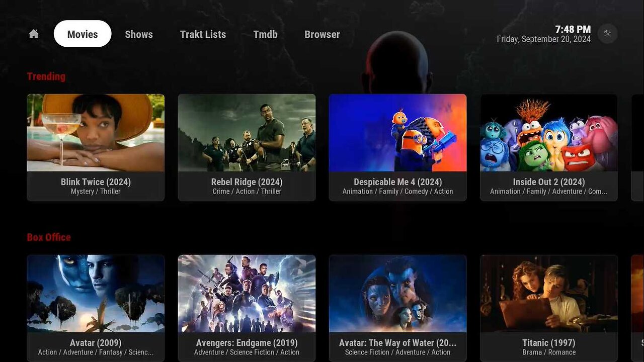644x362 pixels.
Task: Click the Crime / Action / Thriller genre label
Action: tap(247, 192)
